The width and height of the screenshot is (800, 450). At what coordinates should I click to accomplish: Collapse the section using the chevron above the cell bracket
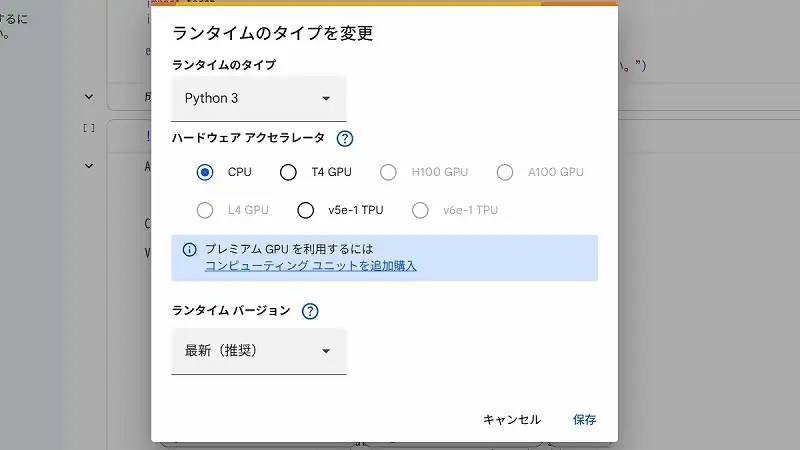pos(89,97)
